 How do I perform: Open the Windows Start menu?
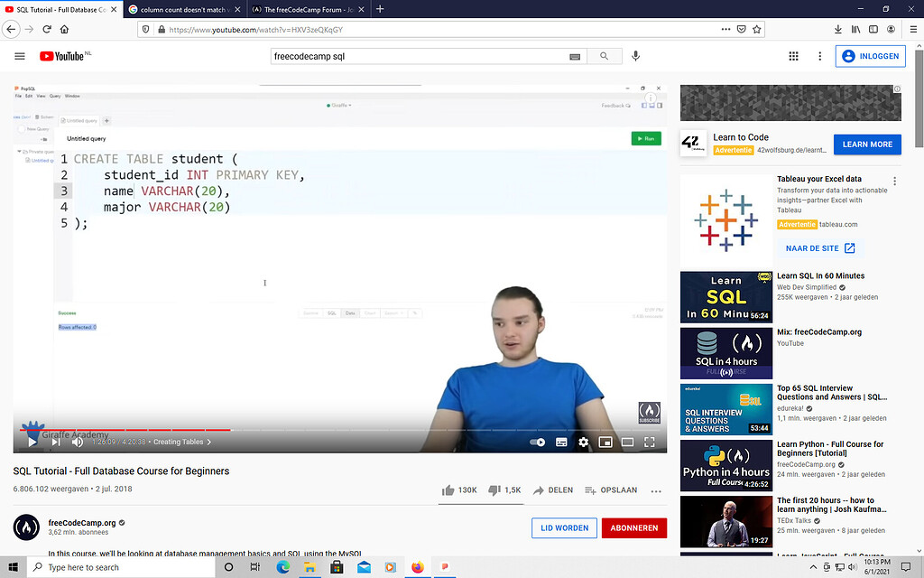click(x=13, y=567)
